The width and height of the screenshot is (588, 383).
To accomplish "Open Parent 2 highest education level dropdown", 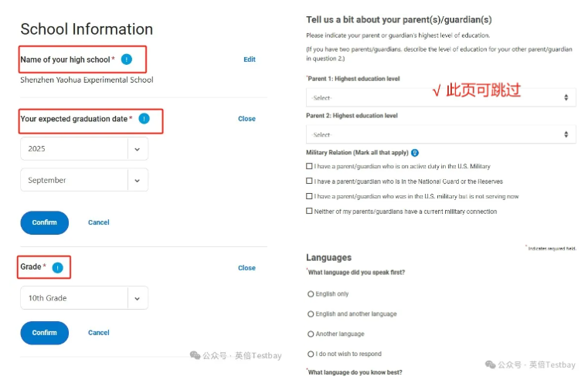I will click(440, 134).
